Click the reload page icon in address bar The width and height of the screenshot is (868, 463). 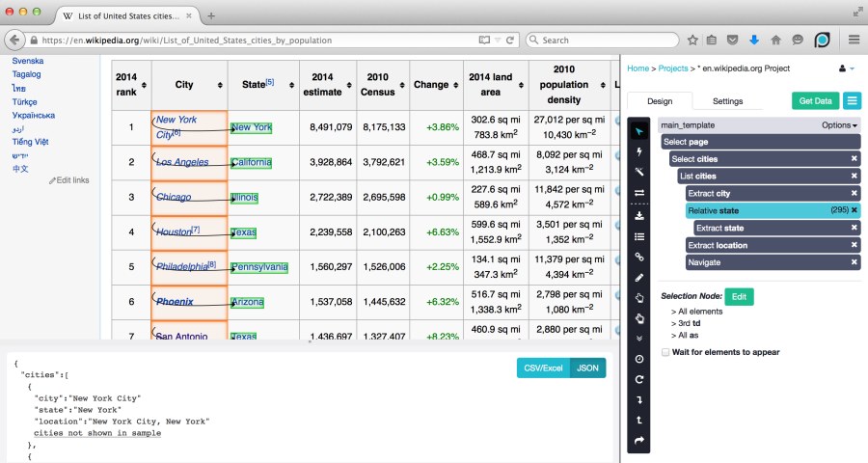[x=510, y=40]
